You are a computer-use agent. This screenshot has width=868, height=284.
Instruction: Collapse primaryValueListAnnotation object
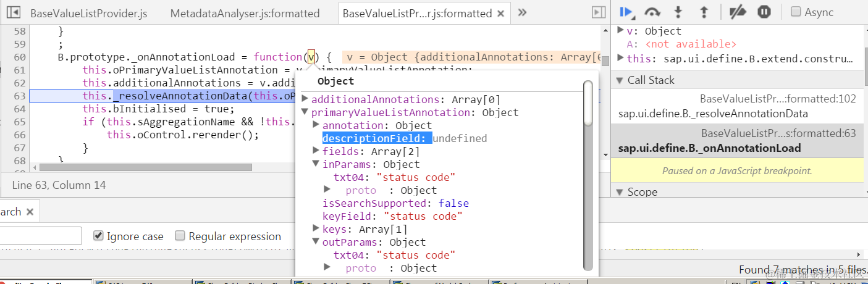pyautogui.click(x=305, y=112)
